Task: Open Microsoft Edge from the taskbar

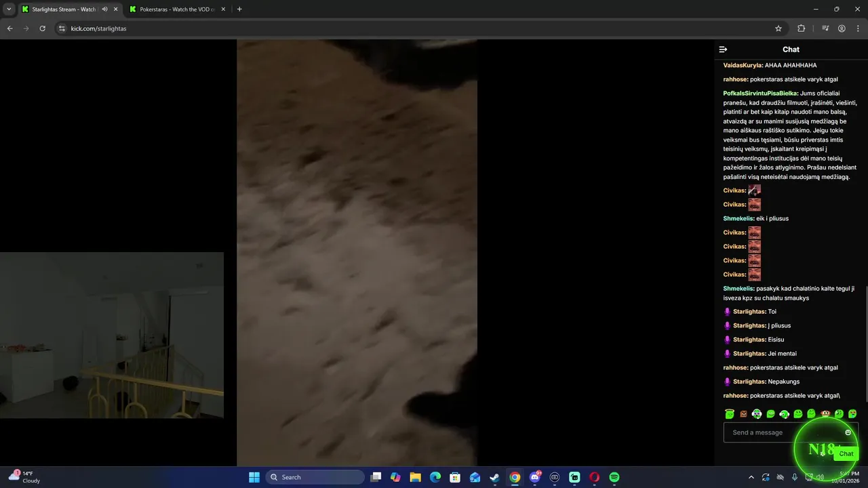Action: [x=435, y=477]
